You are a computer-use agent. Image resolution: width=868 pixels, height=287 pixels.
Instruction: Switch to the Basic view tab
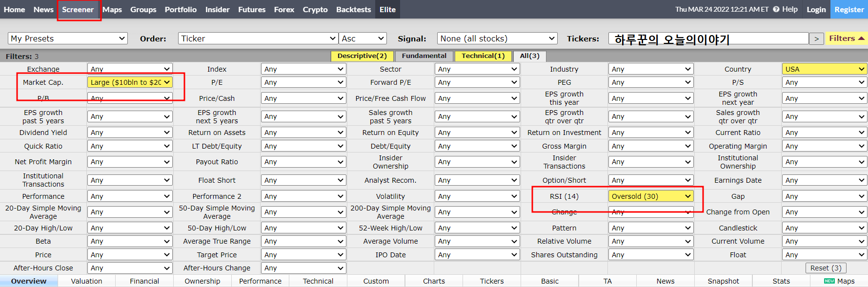pos(550,281)
